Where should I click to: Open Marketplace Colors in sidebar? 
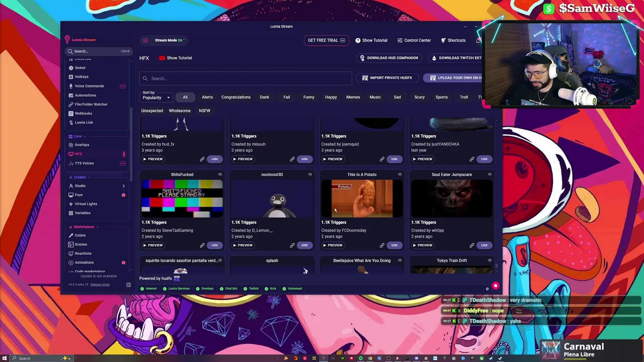tap(80, 235)
